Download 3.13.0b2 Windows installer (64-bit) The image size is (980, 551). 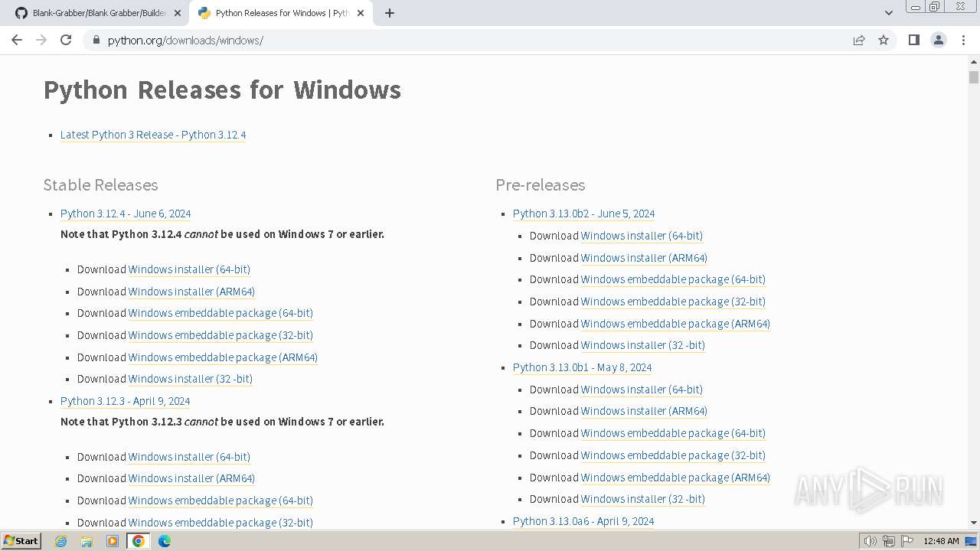point(642,236)
